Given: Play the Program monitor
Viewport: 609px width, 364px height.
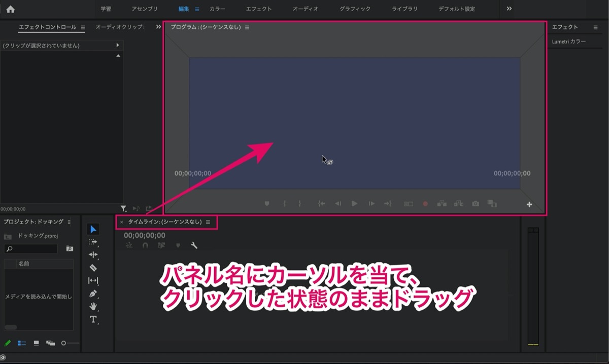Looking at the screenshot, I should 355,203.
